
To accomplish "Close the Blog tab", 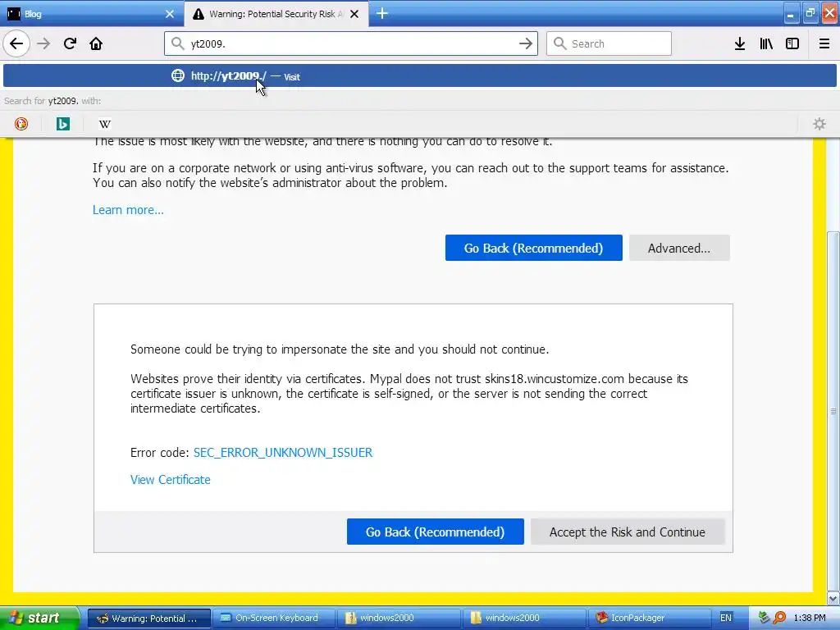I will coord(170,14).
